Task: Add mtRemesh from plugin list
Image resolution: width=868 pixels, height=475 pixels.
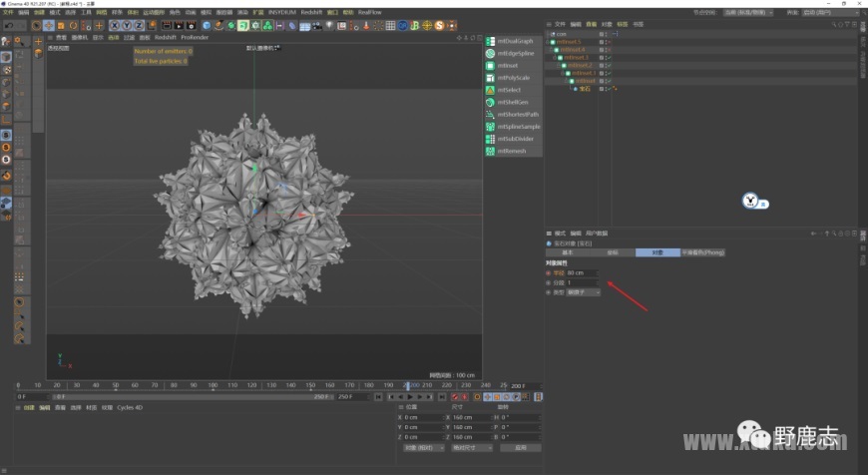Action: [513, 151]
